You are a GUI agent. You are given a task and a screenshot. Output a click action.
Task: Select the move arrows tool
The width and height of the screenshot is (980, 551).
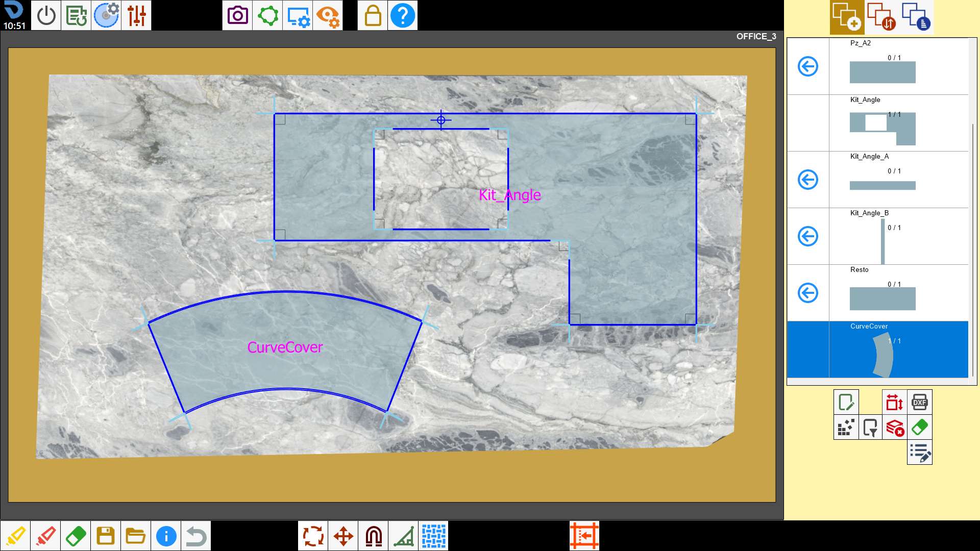[x=344, y=536]
